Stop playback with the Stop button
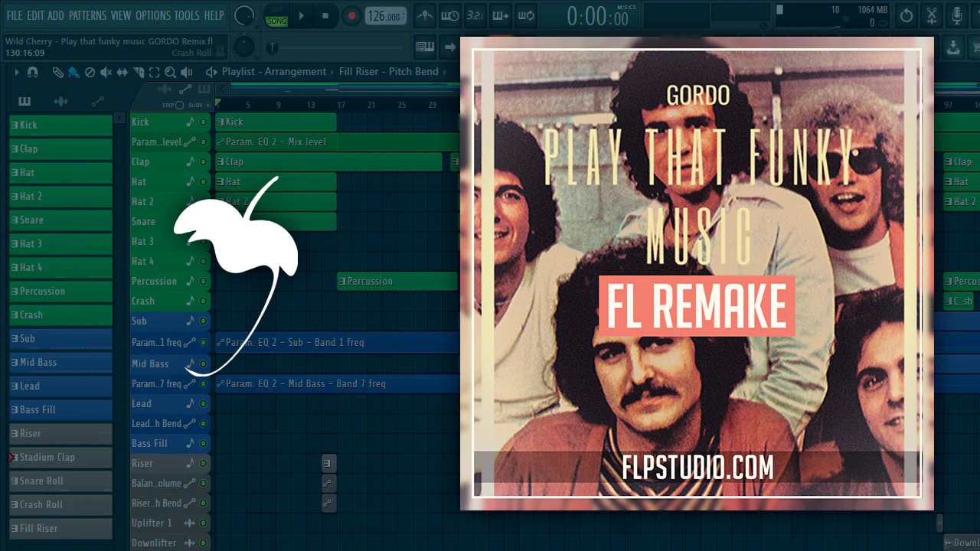The width and height of the screenshot is (980, 551). (325, 15)
